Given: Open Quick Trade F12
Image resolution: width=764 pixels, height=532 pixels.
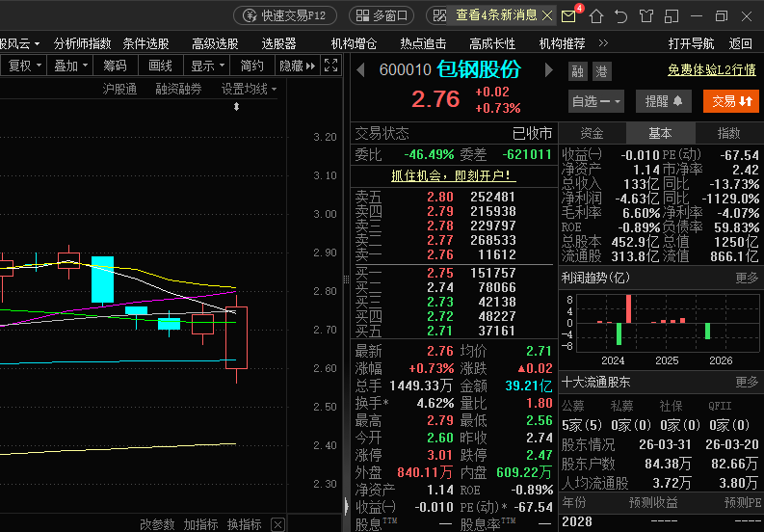Looking at the screenshot, I should [x=285, y=15].
